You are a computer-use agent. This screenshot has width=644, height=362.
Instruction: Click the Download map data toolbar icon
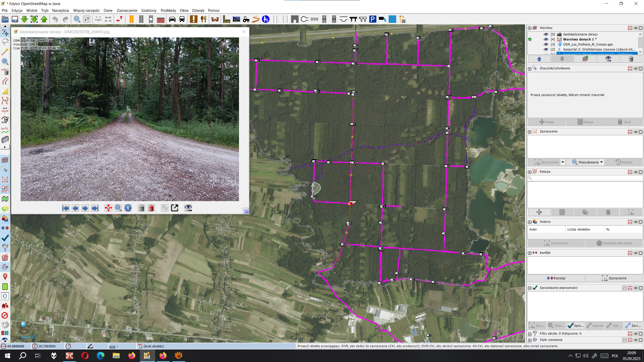point(24,19)
